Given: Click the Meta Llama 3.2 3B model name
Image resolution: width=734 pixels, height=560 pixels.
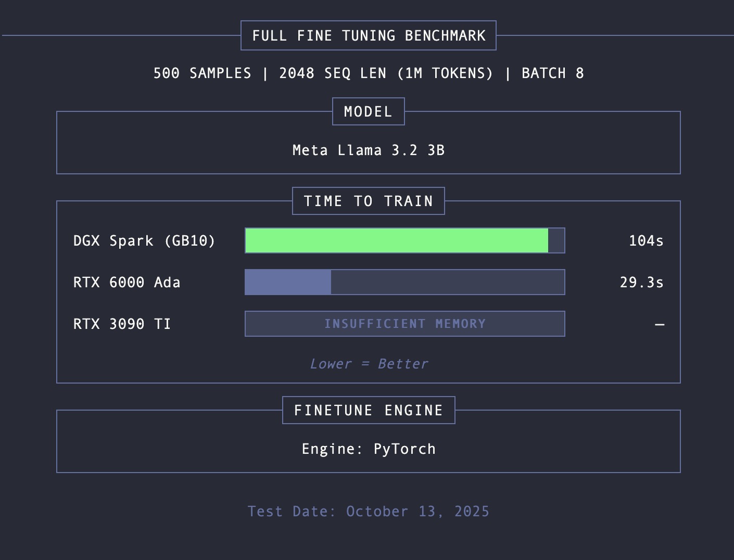Looking at the screenshot, I should point(368,150).
